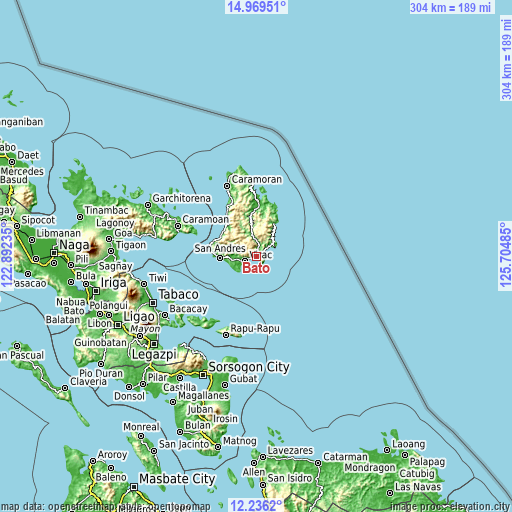Click the "Tabaco" label

179,294
